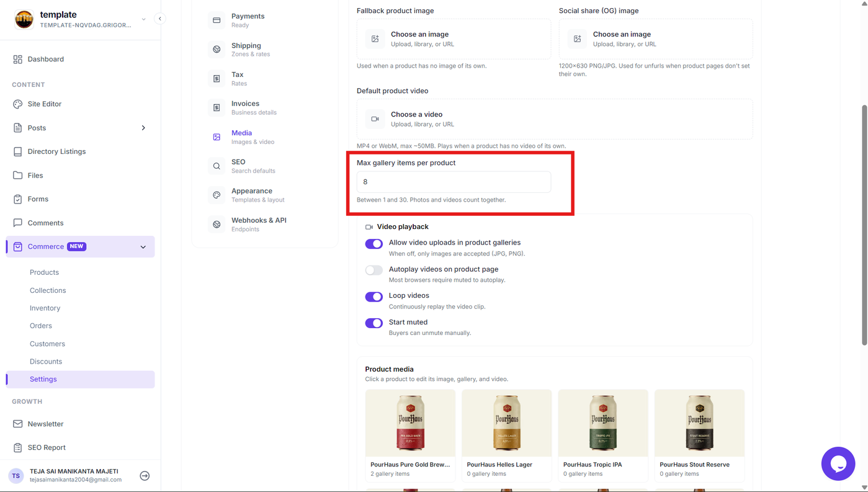Click the Appearance palette icon
Viewport: 868px width, 492px height.
pyautogui.click(x=217, y=195)
